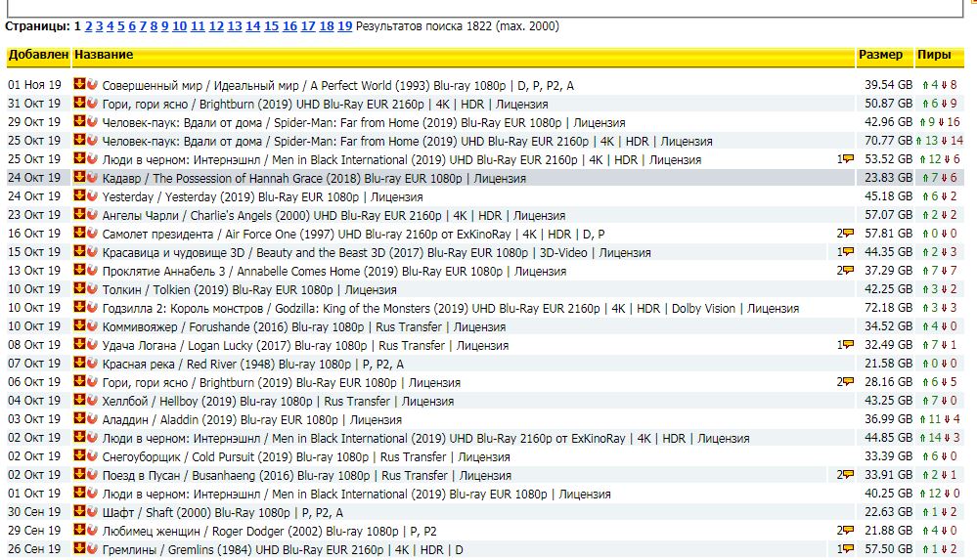
Task: Open page 10 of the results
Action: pos(179,26)
